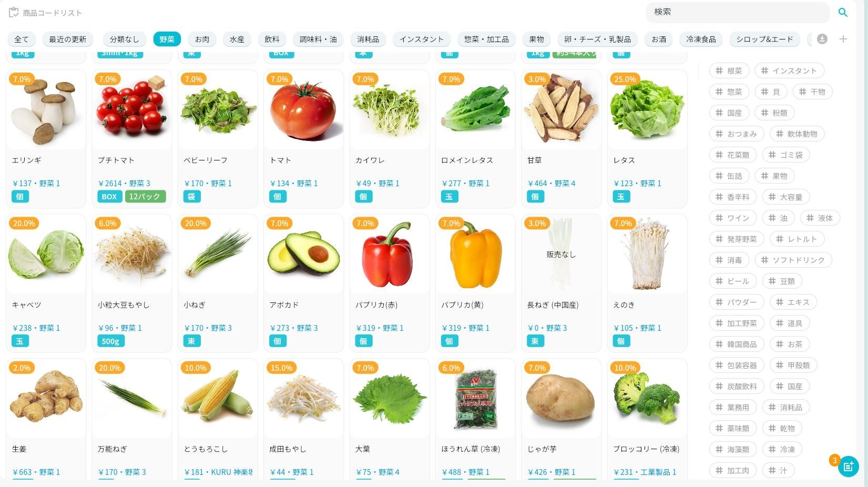Click into the 検索 search field
This screenshot has width=868, height=487.
tap(738, 12)
